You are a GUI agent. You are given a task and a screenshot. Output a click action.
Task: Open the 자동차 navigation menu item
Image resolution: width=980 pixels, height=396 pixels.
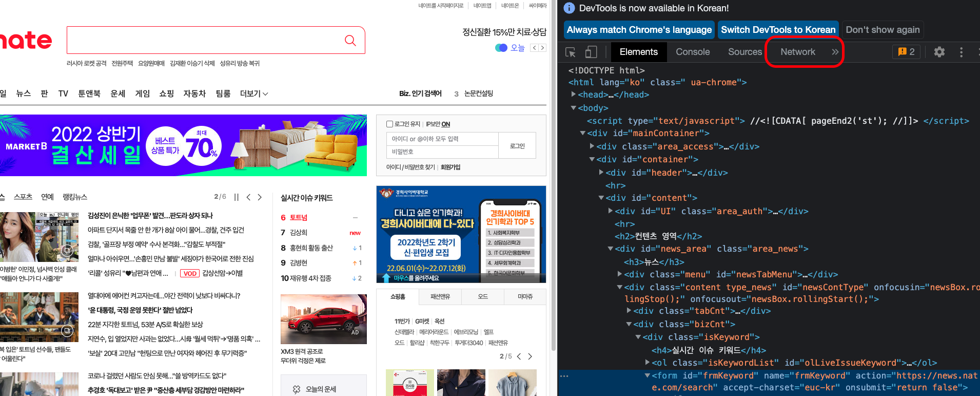(x=194, y=93)
